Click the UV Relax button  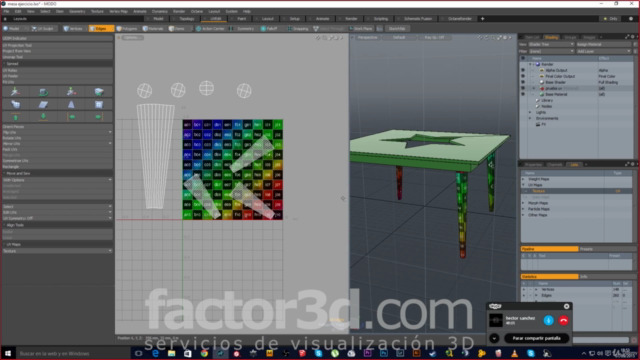[57, 70]
